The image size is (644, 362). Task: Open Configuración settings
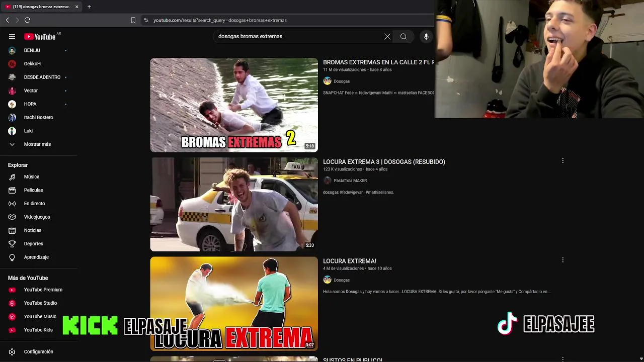coord(38,352)
